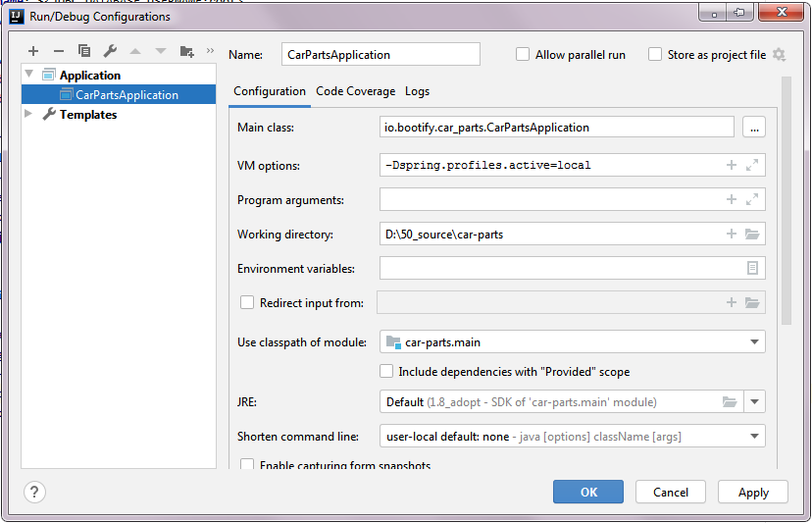
Task: Close the Run/Debug Configurations dialog
Action: coord(782,12)
